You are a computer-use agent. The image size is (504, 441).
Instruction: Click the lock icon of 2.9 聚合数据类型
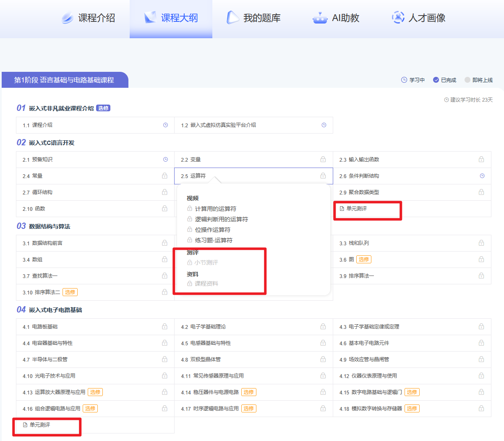(481, 192)
